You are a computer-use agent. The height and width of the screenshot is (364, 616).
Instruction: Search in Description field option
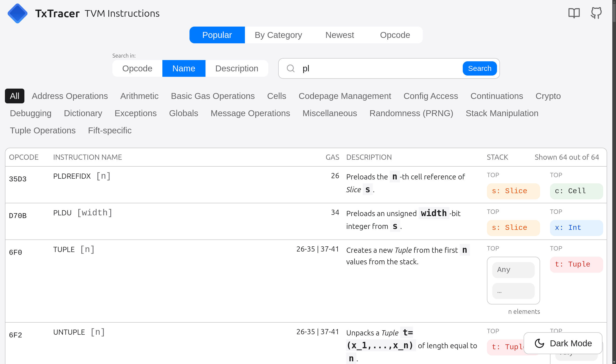pos(237,68)
